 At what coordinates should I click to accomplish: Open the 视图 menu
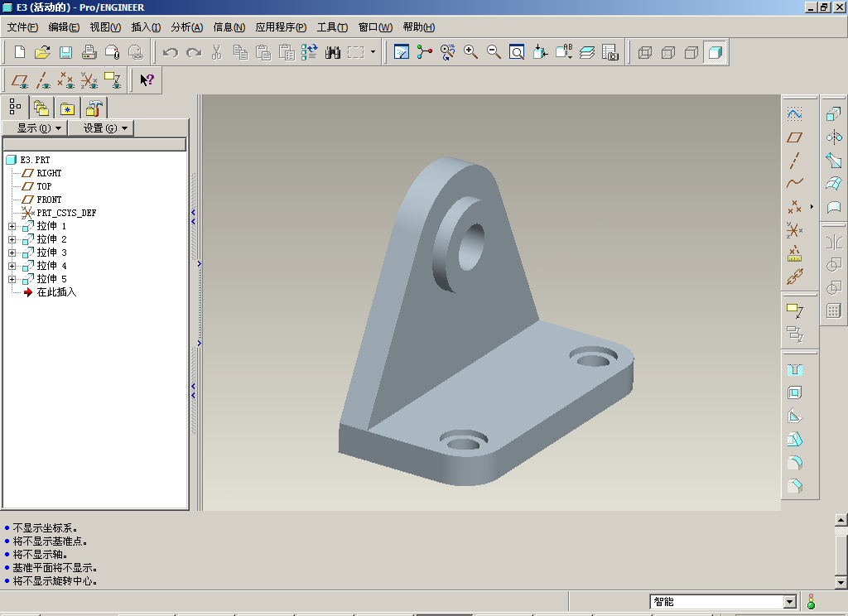click(x=105, y=27)
